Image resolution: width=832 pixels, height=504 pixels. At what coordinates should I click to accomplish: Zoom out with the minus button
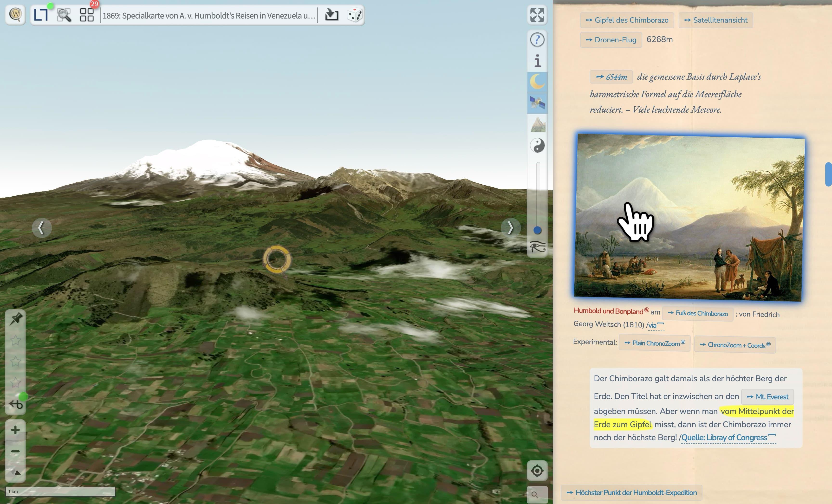tap(15, 451)
